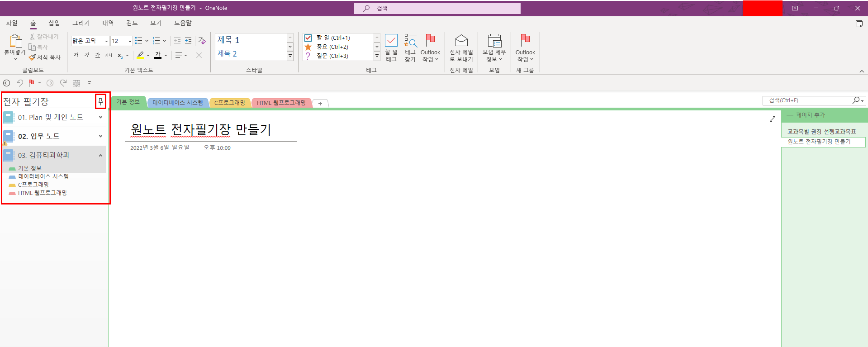Apply the Important star tag (Ctrl+2)
Image resolution: width=868 pixels, height=347 pixels.
pyautogui.click(x=308, y=47)
